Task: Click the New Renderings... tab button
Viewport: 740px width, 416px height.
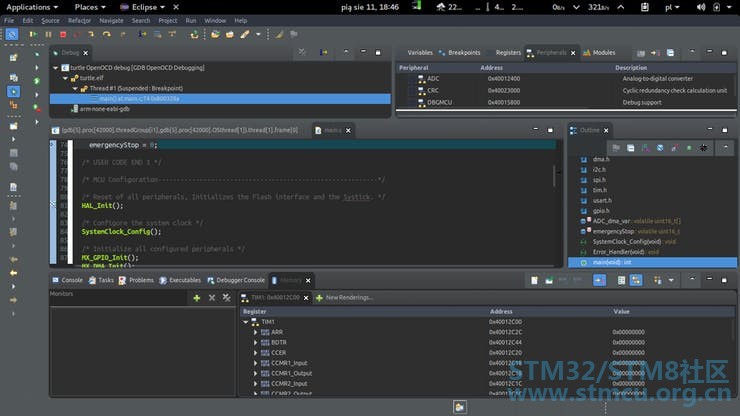Action: [x=349, y=297]
